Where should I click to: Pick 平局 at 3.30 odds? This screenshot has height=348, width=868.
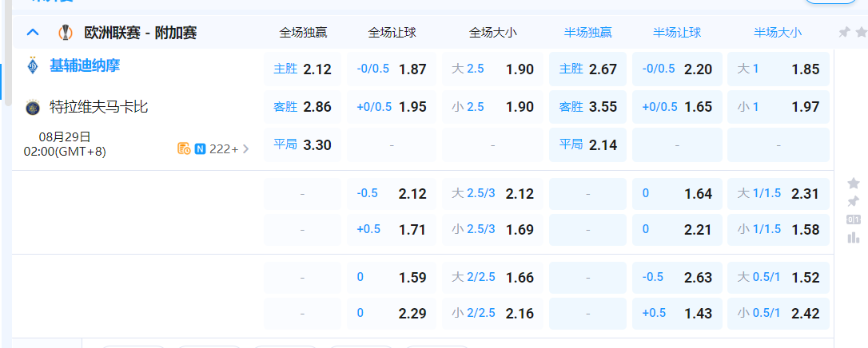pyautogui.click(x=302, y=145)
